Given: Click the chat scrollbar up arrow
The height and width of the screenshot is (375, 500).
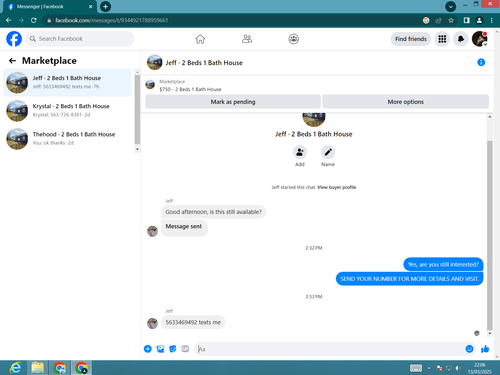Looking at the screenshot, I should coord(490,117).
